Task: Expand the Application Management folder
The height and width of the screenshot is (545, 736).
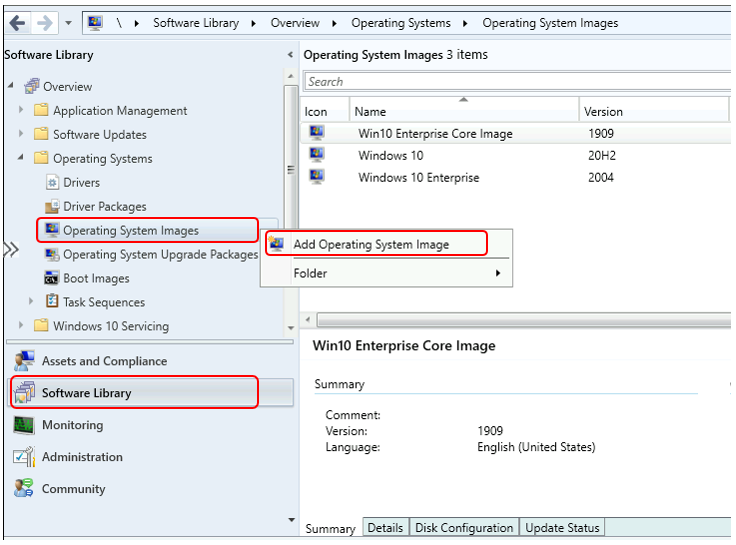Action: click(21, 110)
